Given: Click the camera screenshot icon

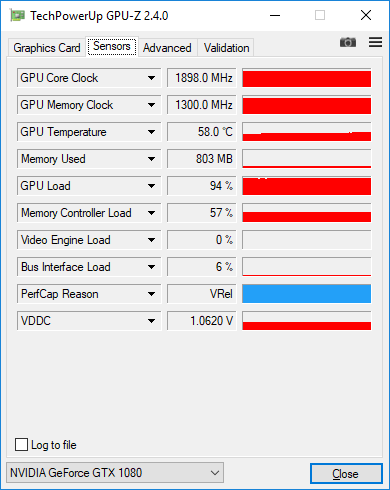Looking at the screenshot, I should point(348,42).
